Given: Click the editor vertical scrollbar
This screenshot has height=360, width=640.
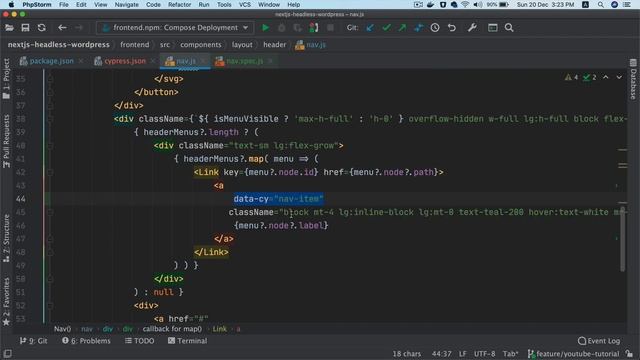Looking at the screenshot, I should tap(622, 239).
